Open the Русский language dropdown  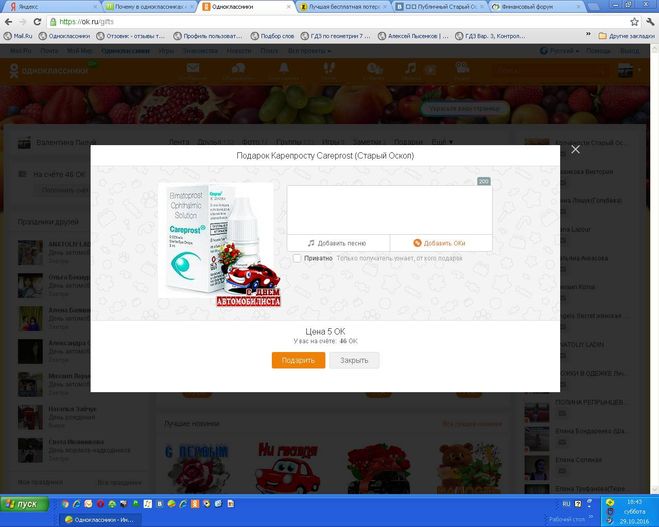coord(559,51)
